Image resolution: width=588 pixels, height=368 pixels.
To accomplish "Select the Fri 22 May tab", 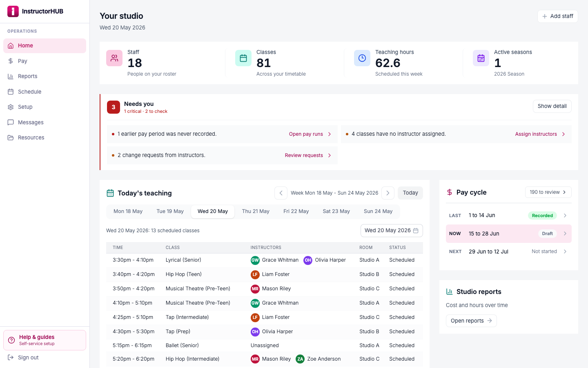I will point(296,211).
